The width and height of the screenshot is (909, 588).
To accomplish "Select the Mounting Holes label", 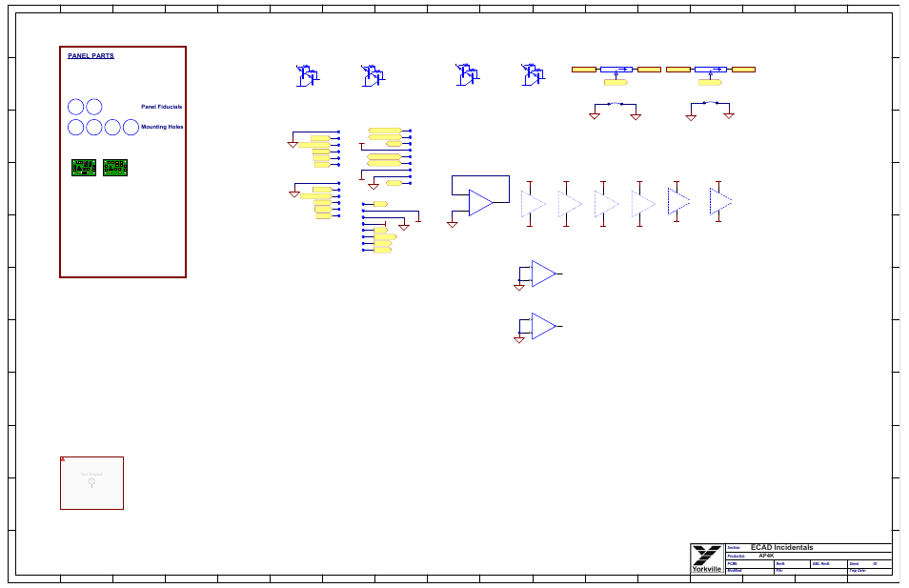I will tap(162, 127).
